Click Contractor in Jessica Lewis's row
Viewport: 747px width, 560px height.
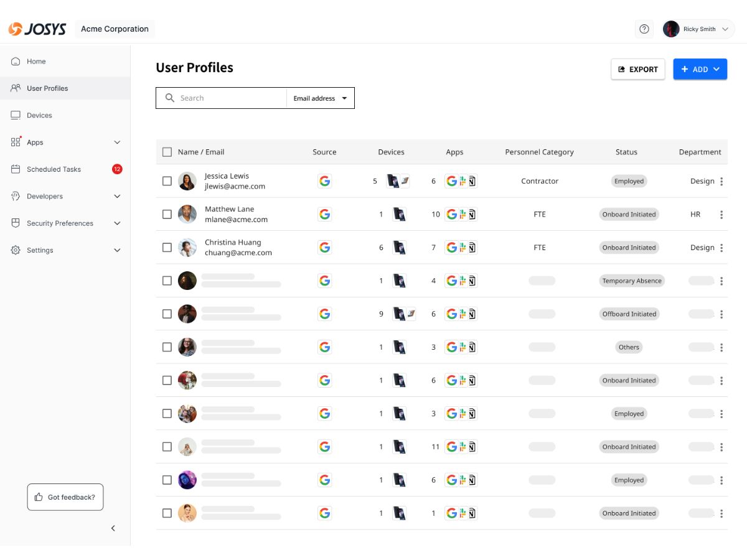[540, 181]
